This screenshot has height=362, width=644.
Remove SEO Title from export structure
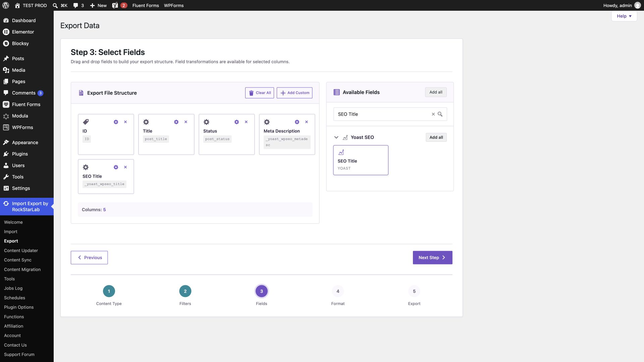click(125, 167)
